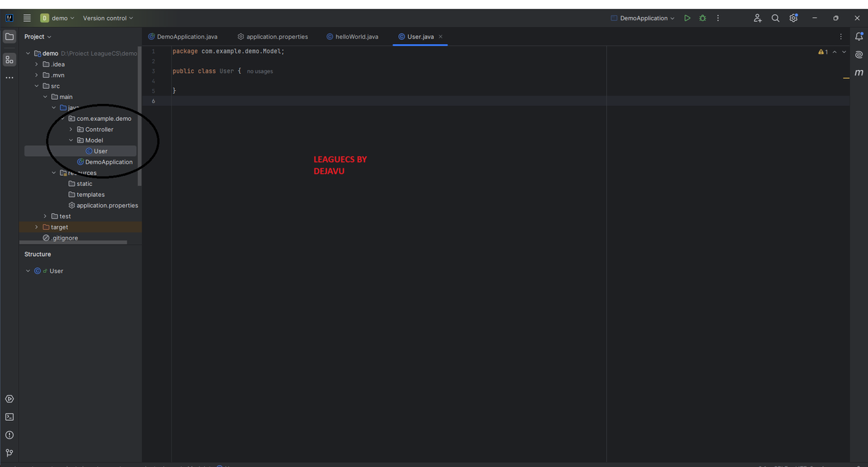Screen dimensions: 868x467
Task: Start debugging with the bug icon
Action: (x=703, y=18)
